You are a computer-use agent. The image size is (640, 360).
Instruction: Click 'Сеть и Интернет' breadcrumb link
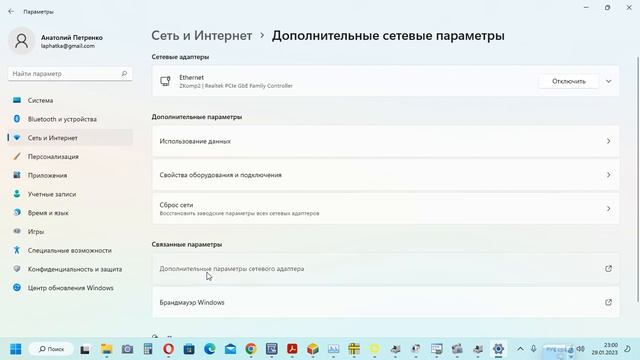point(202,36)
